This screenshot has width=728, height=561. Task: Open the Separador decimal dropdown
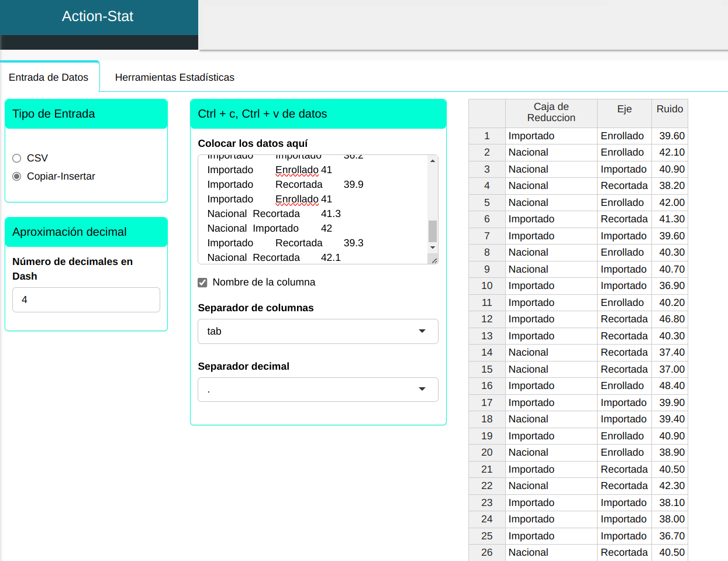coord(318,390)
